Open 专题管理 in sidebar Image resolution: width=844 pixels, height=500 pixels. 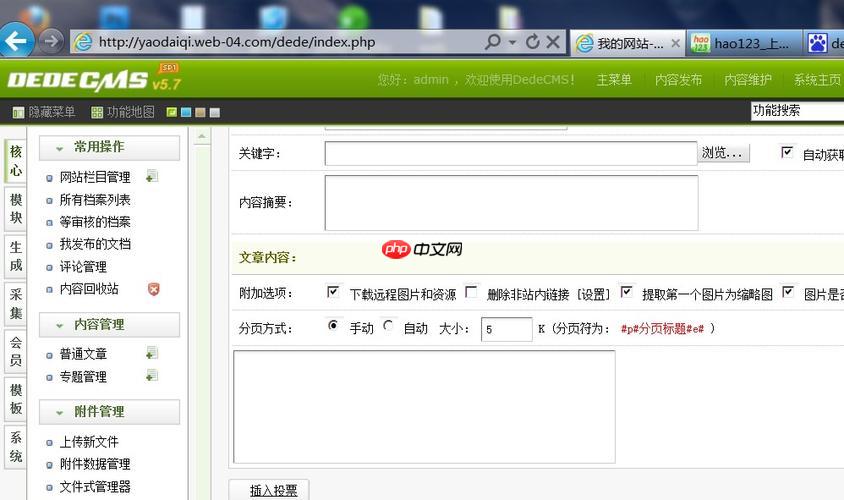point(83,376)
